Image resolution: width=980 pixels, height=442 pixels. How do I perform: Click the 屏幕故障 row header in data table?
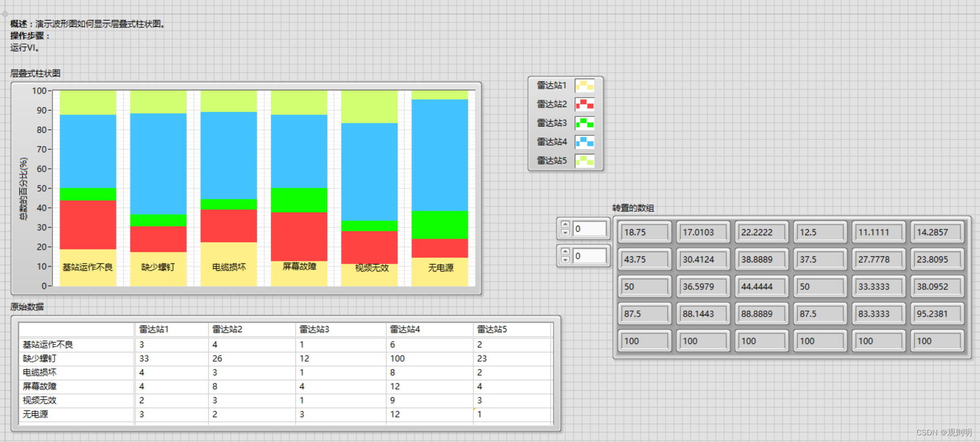[x=76, y=386]
